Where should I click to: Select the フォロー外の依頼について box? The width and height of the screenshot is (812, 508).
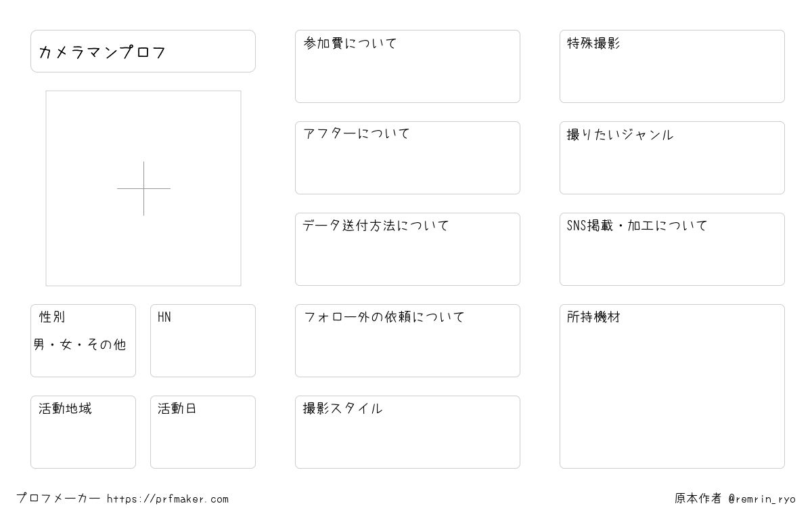407,341
